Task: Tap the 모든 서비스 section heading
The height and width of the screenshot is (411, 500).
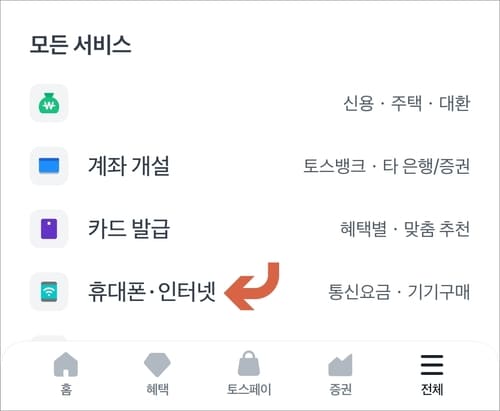Action: click(x=80, y=45)
